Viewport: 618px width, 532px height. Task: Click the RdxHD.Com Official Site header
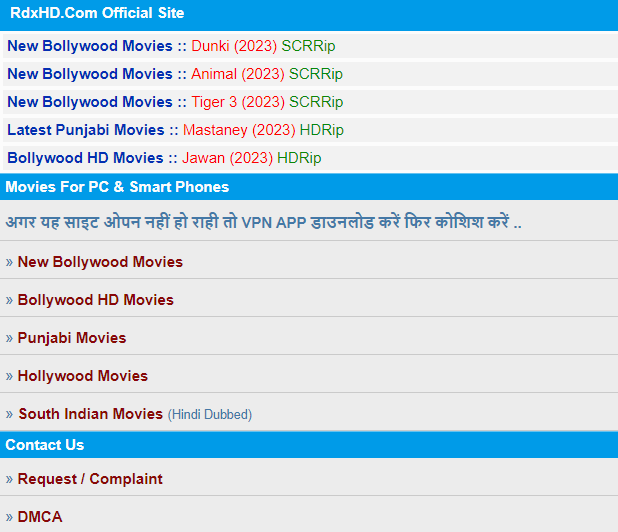point(97,13)
